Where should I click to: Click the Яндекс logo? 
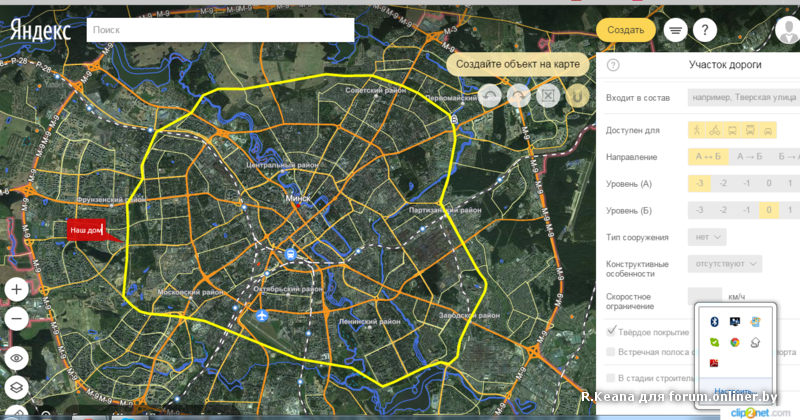(x=41, y=31)
